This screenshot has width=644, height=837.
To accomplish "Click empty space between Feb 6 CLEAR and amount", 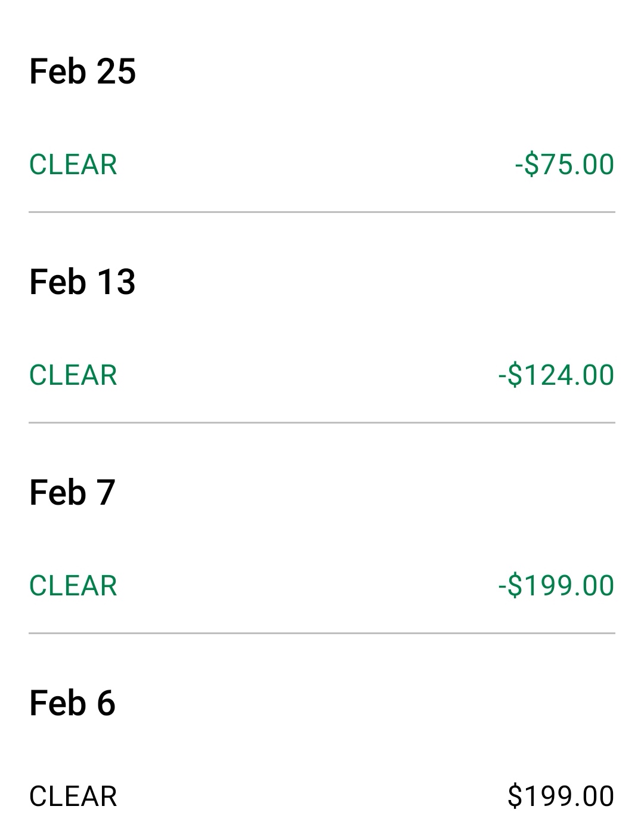I will (x=312, y=796).
